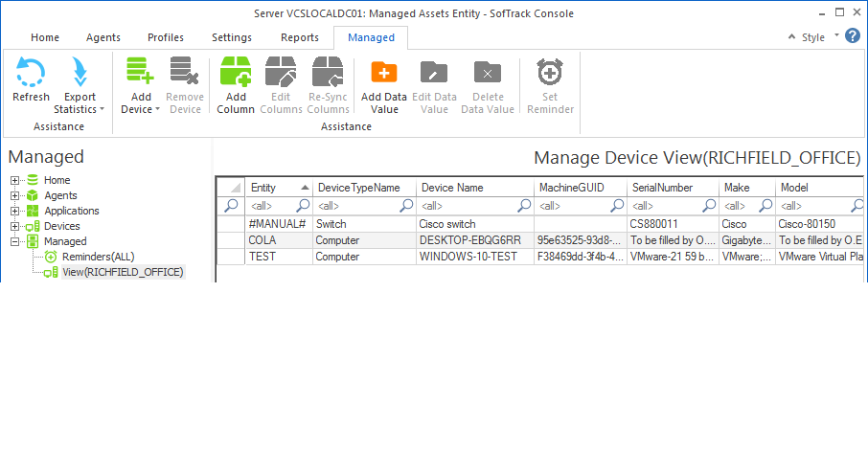Open the Style dropdown menu
This screenshot has width=868, height=450.
coord(818,37)
